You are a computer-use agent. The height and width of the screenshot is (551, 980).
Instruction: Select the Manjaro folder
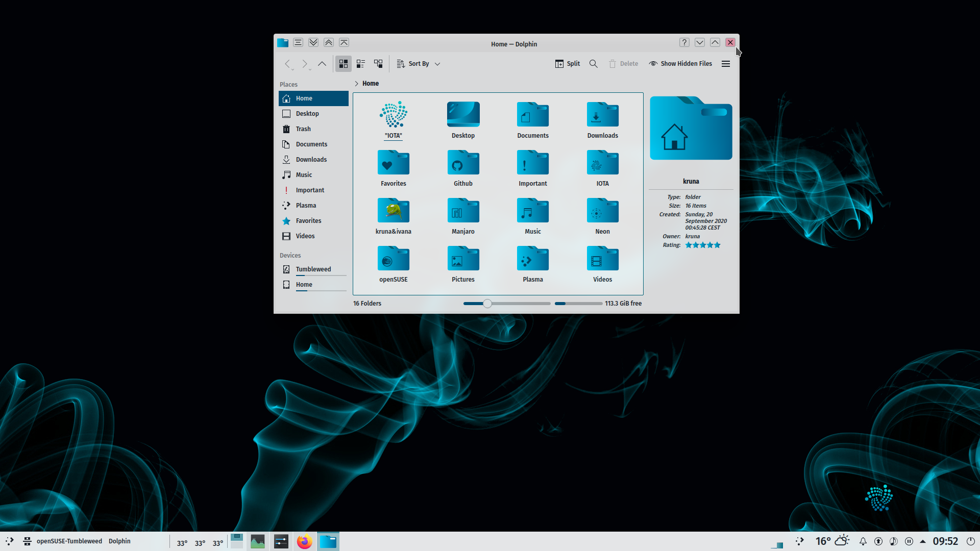click(463, 216)
